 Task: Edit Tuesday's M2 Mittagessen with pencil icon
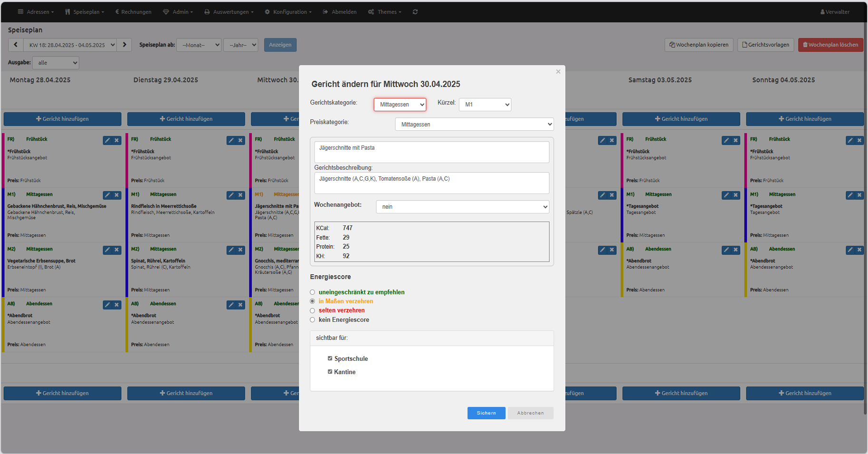pyautogui.click(x=231, y=250)
